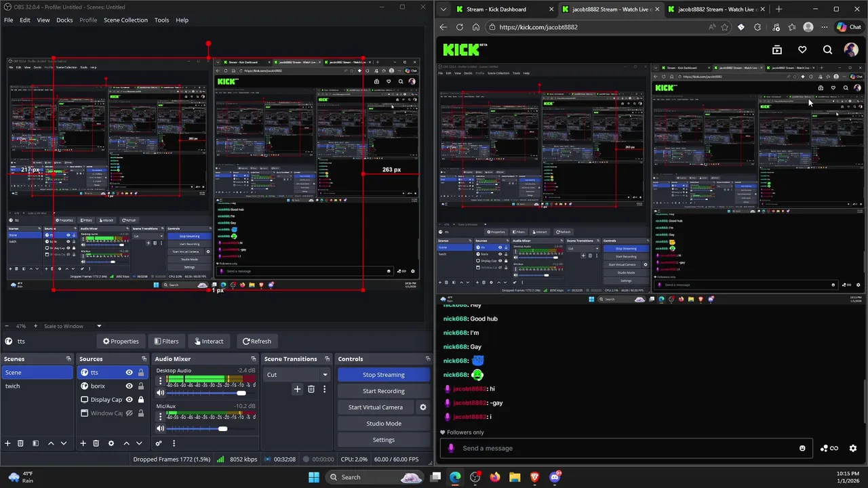
Task: Open Kick clips/browse icon in header
Action: tap(777, 49)
